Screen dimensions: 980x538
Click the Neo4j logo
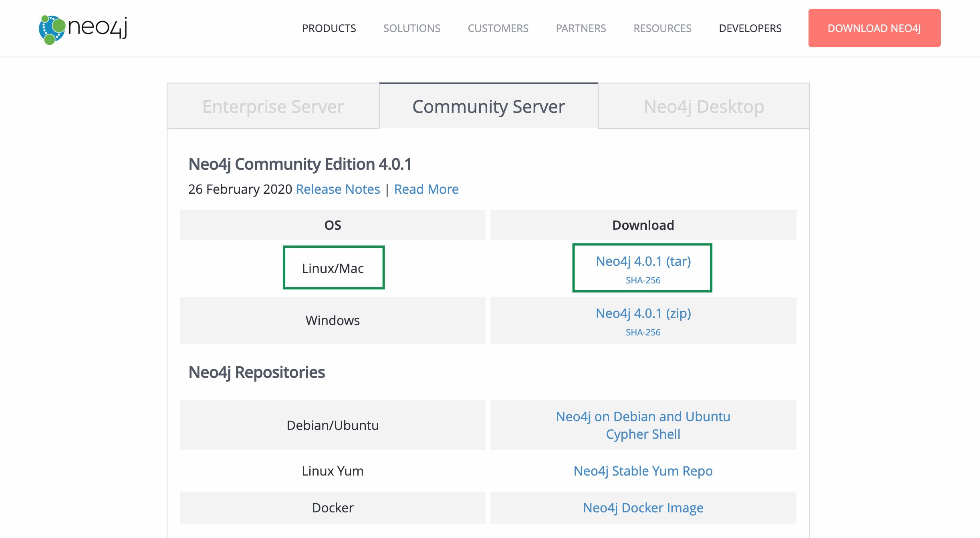coord(83,29)
